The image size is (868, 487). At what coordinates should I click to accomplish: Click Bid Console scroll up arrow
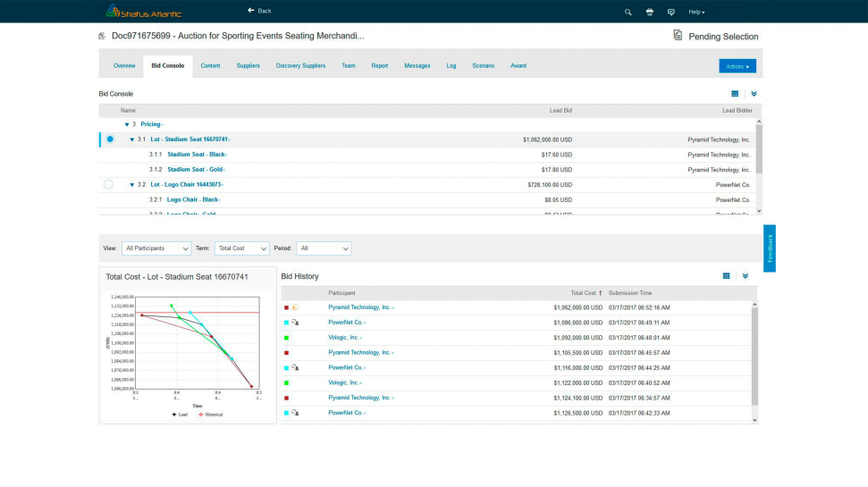(759, 122)
